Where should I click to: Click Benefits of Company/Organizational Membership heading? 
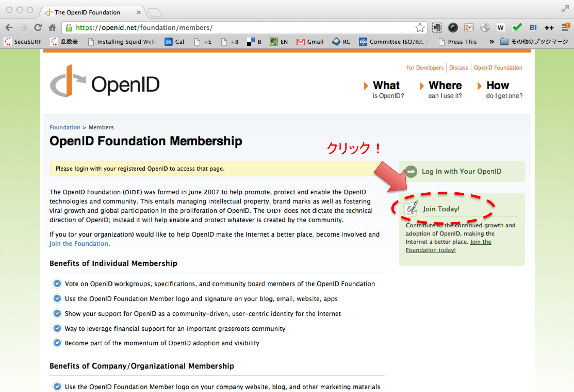click(x=142, y=366)
